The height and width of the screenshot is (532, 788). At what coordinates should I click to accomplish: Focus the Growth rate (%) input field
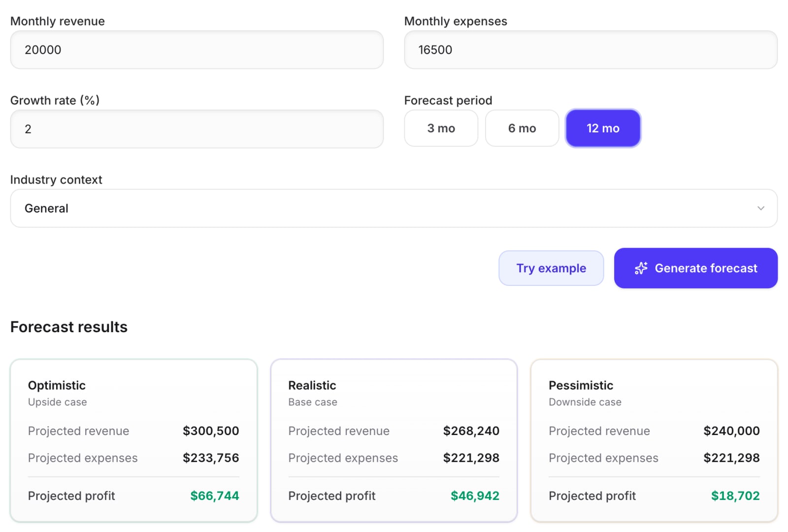[197, 129]
